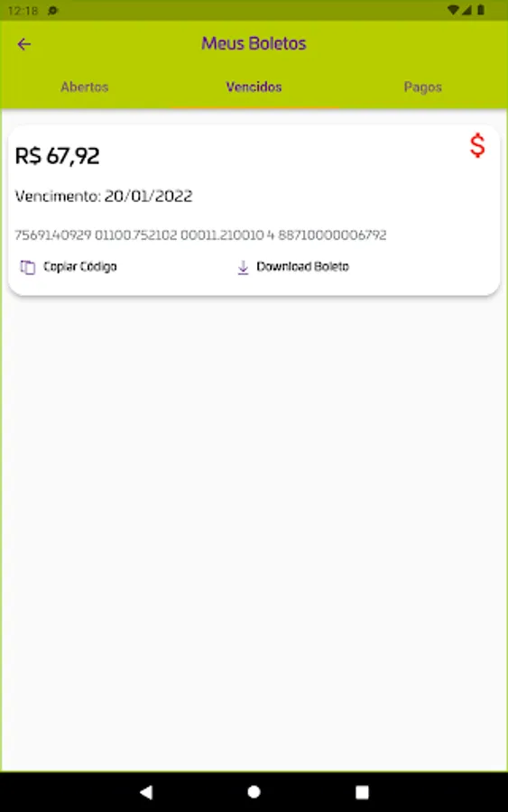Tap the Android recent apps square
This screenshot has height=812, width=508.
(362, 792)
